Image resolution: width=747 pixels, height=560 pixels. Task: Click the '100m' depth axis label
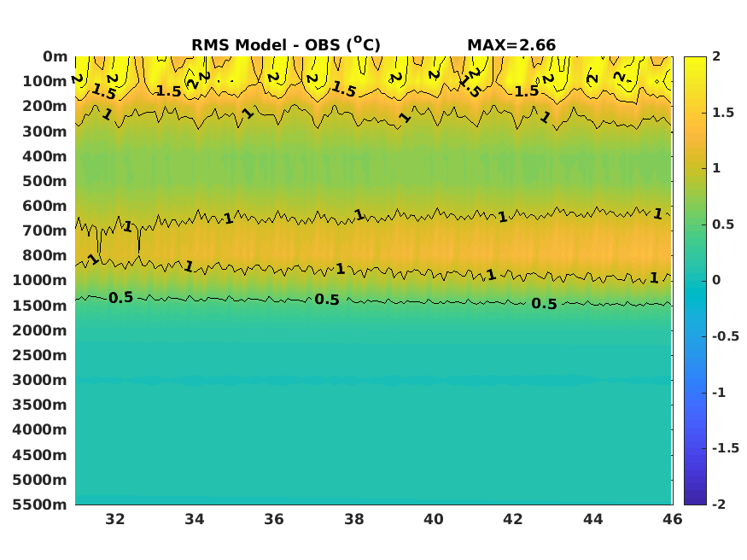pos(44,81)
